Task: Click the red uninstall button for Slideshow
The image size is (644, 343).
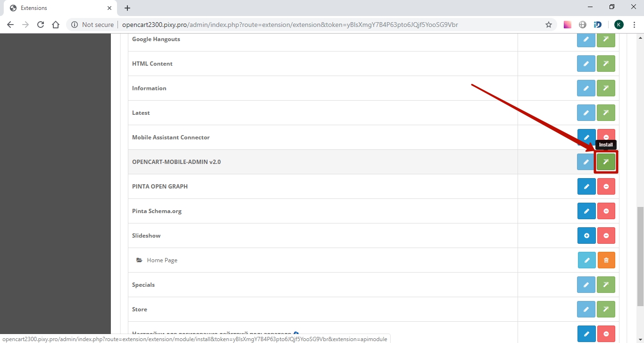Action: tap(606, 236)
